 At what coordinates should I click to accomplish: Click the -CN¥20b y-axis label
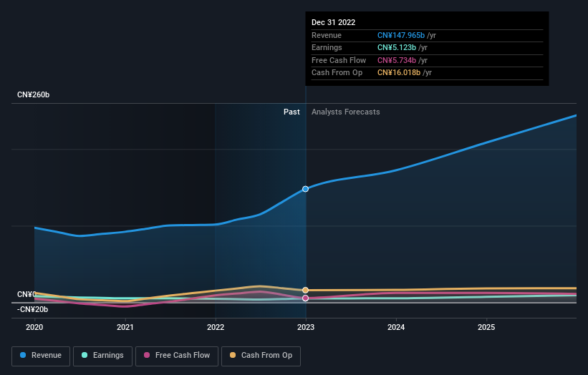click(x=33, y=309)
